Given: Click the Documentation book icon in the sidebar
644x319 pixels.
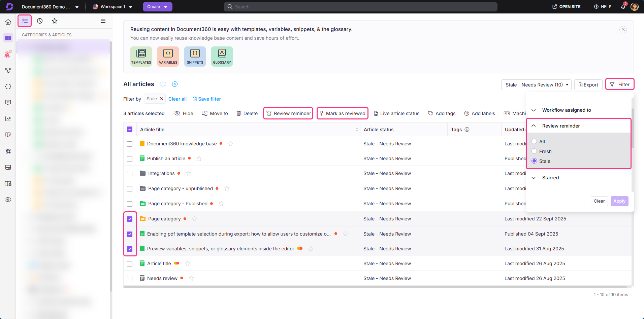Looking at the screenshot, I should pos(8,38).
